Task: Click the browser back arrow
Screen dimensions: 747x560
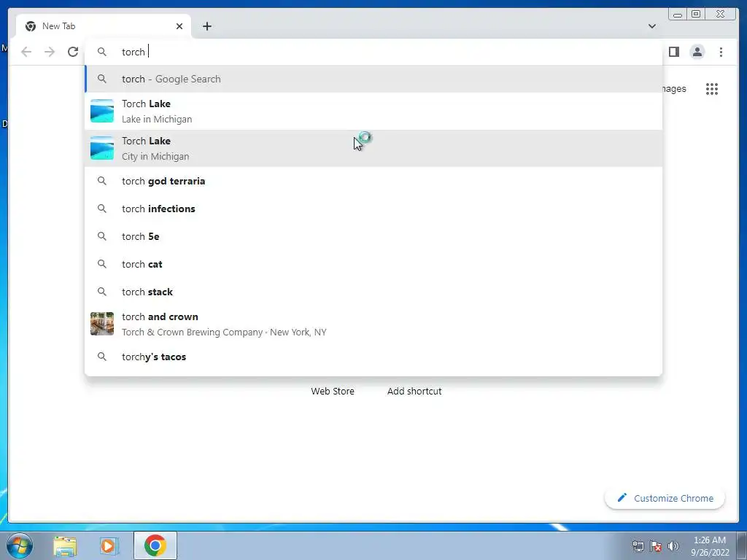Action: [26, 52]
